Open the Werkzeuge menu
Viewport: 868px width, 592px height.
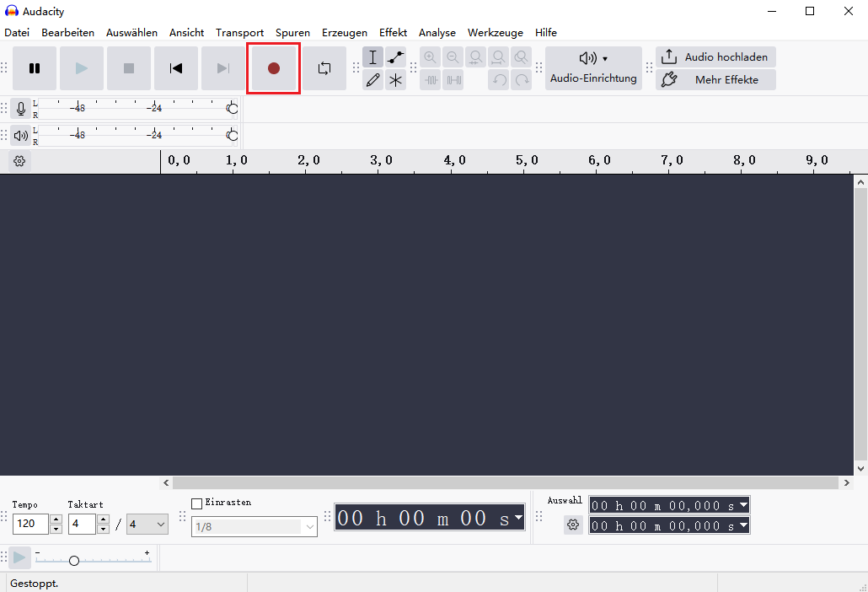[495, 33]
